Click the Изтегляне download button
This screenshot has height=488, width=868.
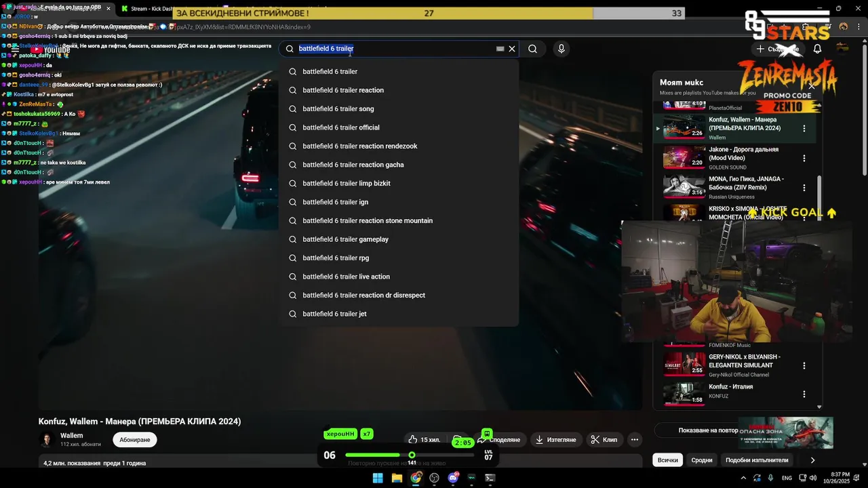[555, 440]
